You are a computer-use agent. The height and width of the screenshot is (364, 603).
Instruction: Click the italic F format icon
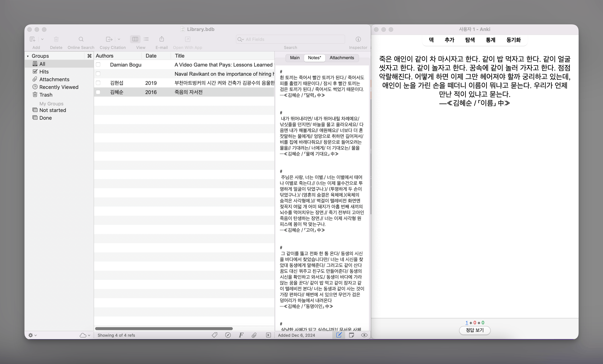click(x=241, y=335)
